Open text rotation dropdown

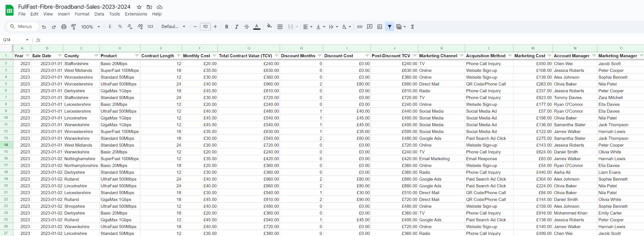pyautogui.click(x=346, y=27)
